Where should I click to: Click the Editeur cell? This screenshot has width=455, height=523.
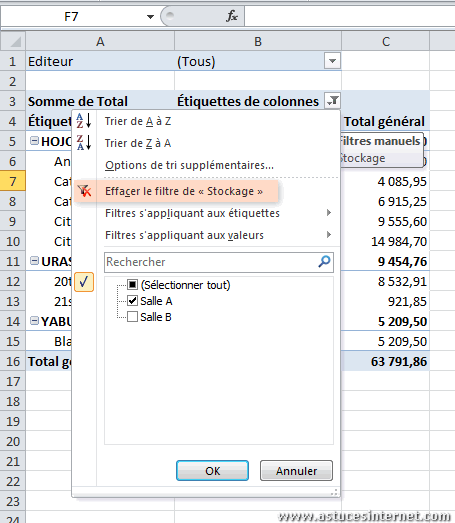[100, 61]
